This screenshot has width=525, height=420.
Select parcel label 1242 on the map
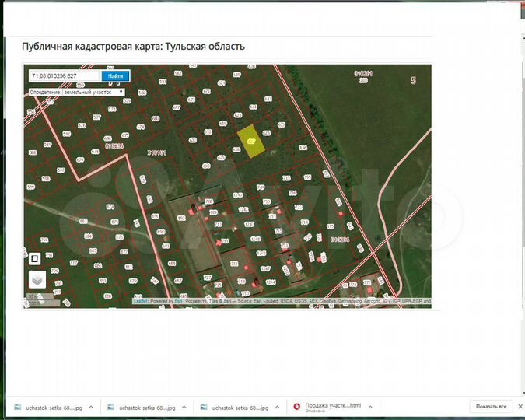point(243,210)
